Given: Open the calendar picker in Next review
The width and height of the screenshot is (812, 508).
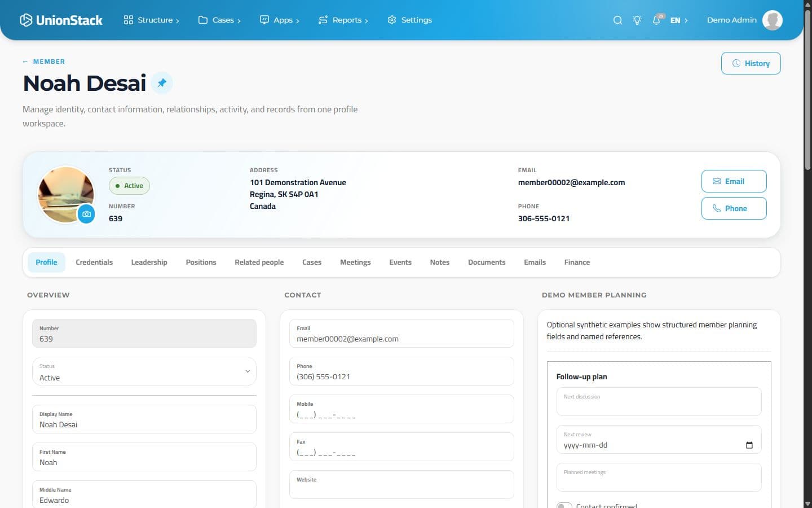Looking at the screenshot, I should click(x=749, y=445).
